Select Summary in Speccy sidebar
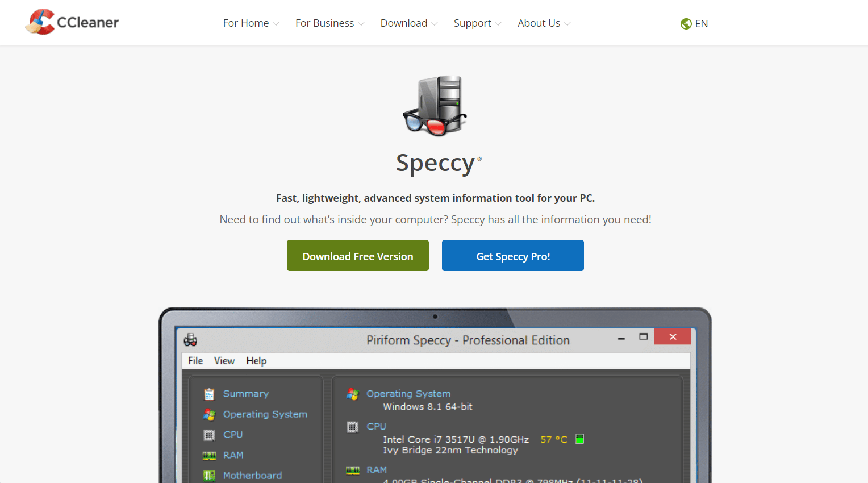This screenshot has height=483, width=868. (246, 394)
